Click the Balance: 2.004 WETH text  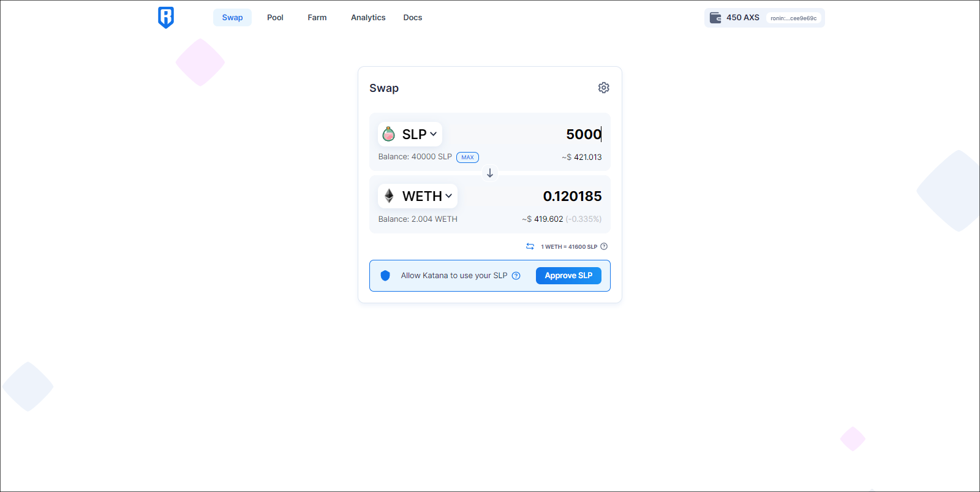[x=418, y=219]
